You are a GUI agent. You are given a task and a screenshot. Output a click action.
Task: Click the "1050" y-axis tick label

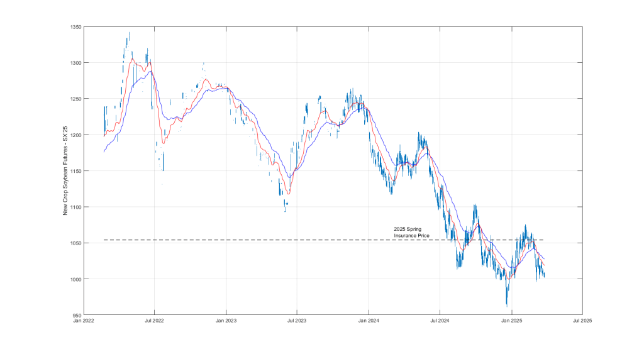(x=76, y=243)
